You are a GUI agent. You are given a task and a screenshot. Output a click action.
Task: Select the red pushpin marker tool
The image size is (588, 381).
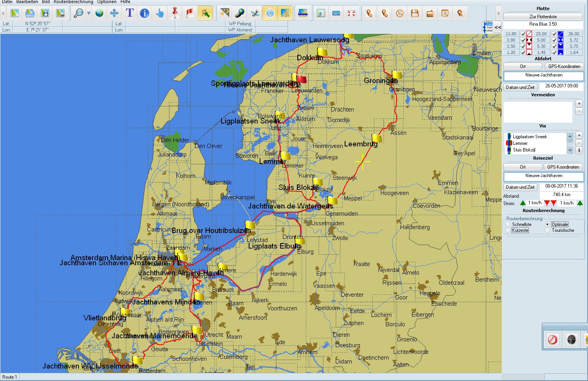pos(175,13)
